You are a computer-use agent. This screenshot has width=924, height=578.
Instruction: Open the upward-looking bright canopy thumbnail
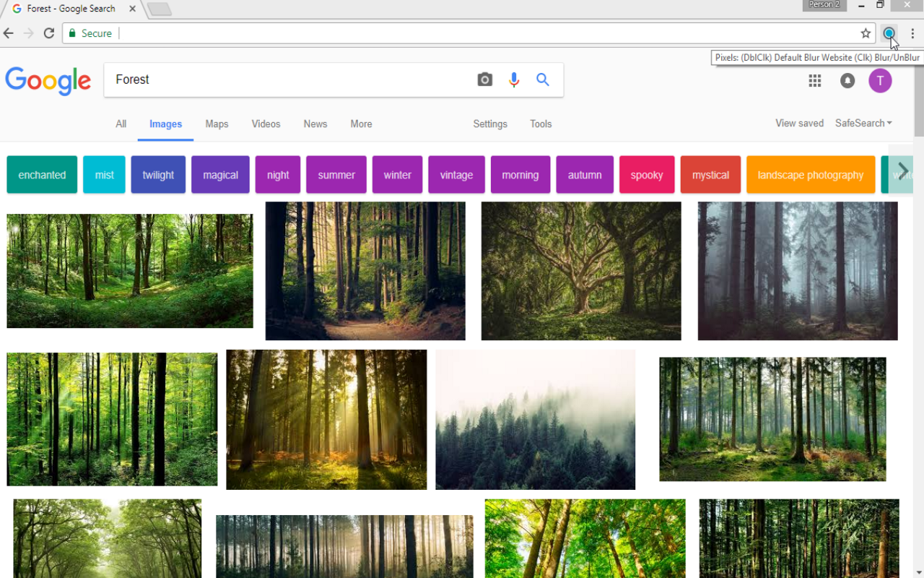(585, 538)
